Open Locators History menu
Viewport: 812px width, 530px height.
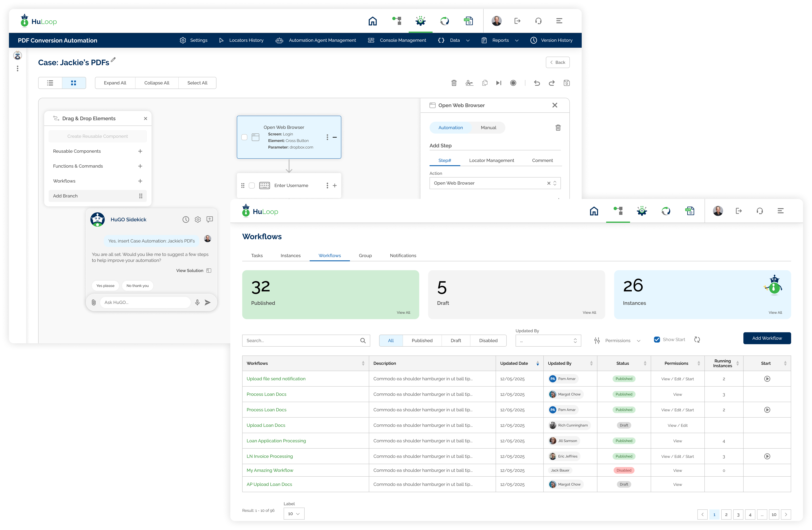pos(241,40)
